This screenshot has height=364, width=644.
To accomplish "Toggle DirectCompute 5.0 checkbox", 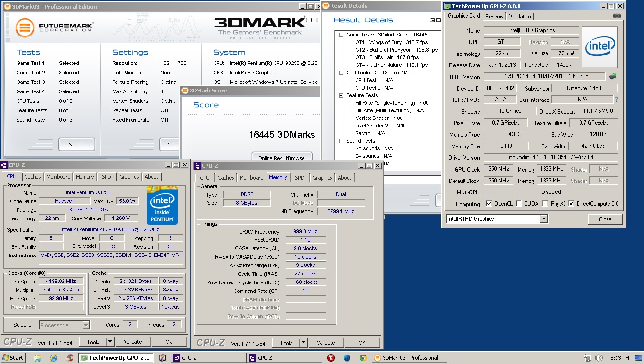I will click(x=571, y=204).
